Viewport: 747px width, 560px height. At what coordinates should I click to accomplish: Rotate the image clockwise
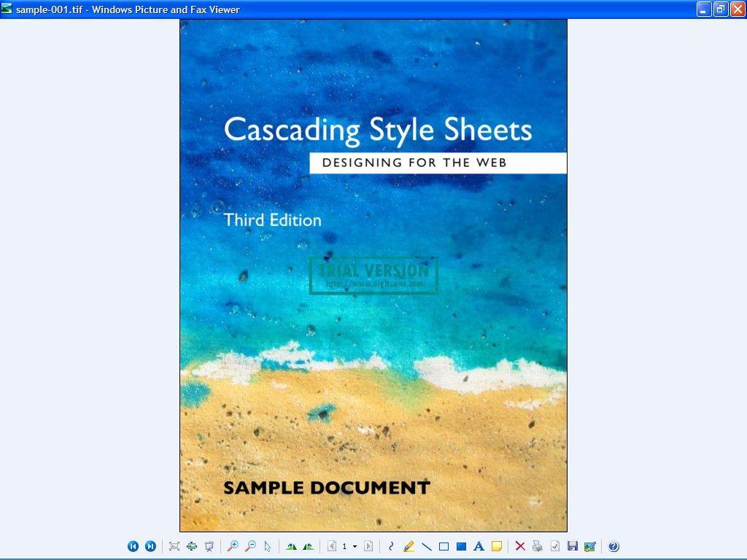click(x=291, y=546)
